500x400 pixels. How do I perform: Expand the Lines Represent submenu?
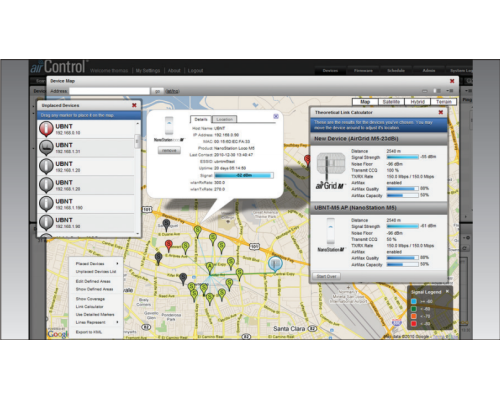pos(96,322)
